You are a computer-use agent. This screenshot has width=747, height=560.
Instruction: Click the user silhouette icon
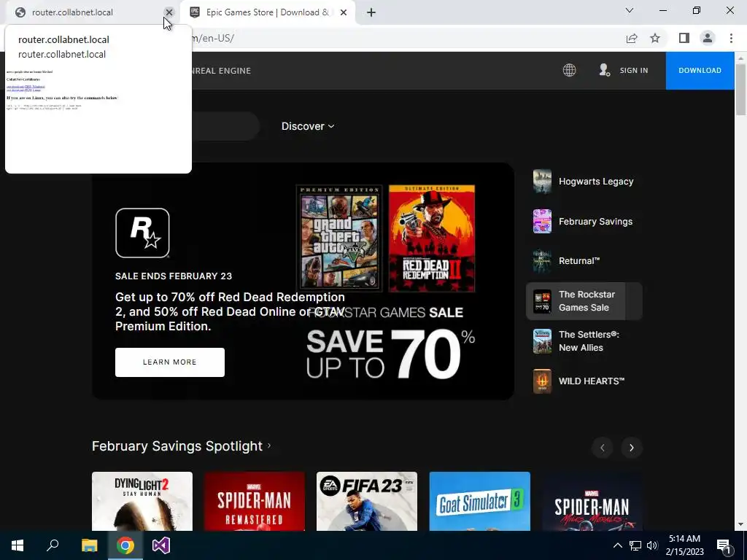[x=605, y=71]
